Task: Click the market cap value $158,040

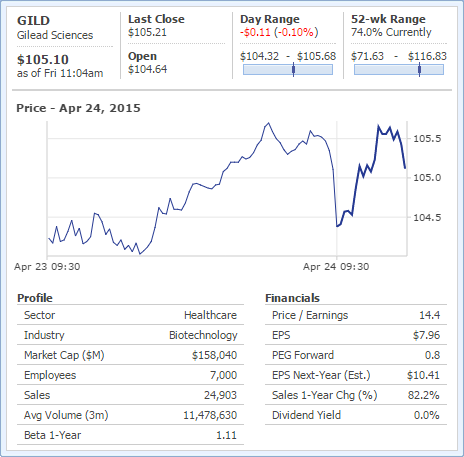Action: point(214,355)
